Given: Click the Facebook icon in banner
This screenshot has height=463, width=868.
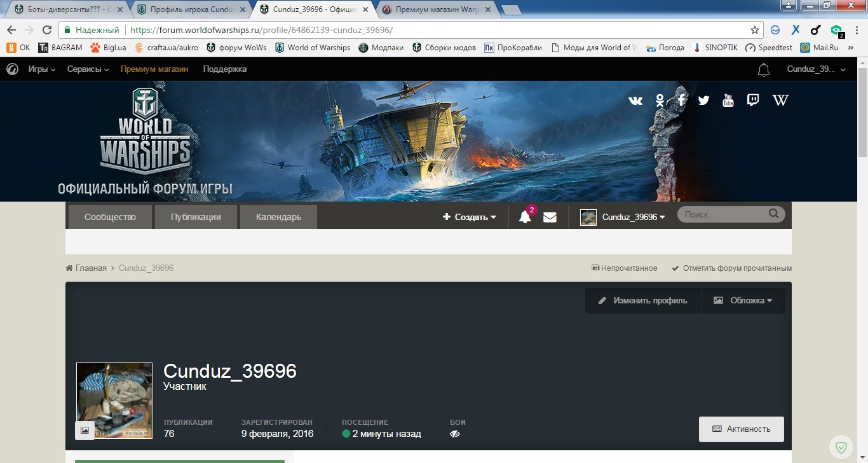Looking at the screenshot, I should [681, 100].
